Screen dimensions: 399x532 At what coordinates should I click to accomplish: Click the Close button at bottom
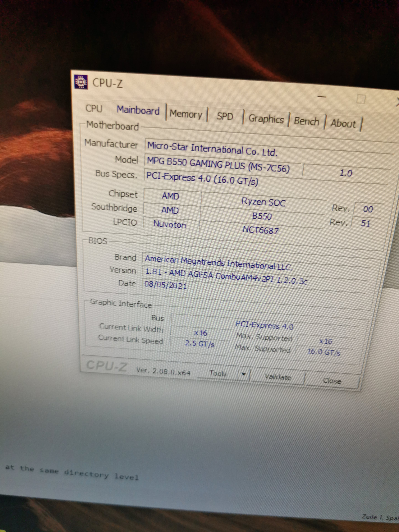click(332, 381)
